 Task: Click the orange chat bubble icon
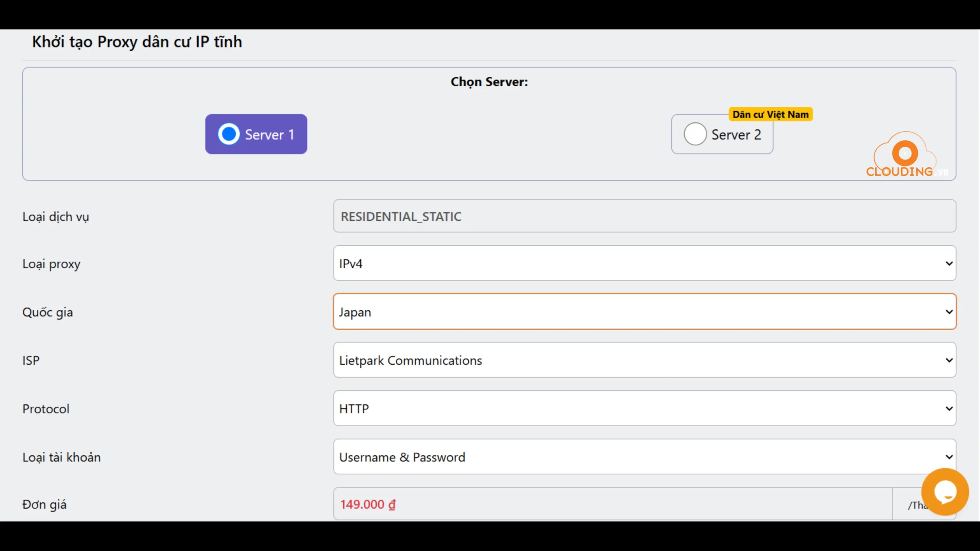[945, 492]
